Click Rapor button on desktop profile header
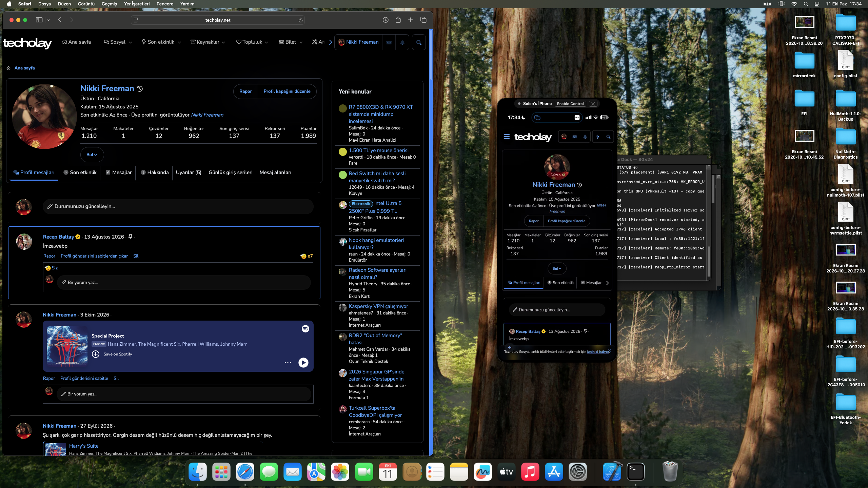The image size is (868, 488). [x=245, y=91]
